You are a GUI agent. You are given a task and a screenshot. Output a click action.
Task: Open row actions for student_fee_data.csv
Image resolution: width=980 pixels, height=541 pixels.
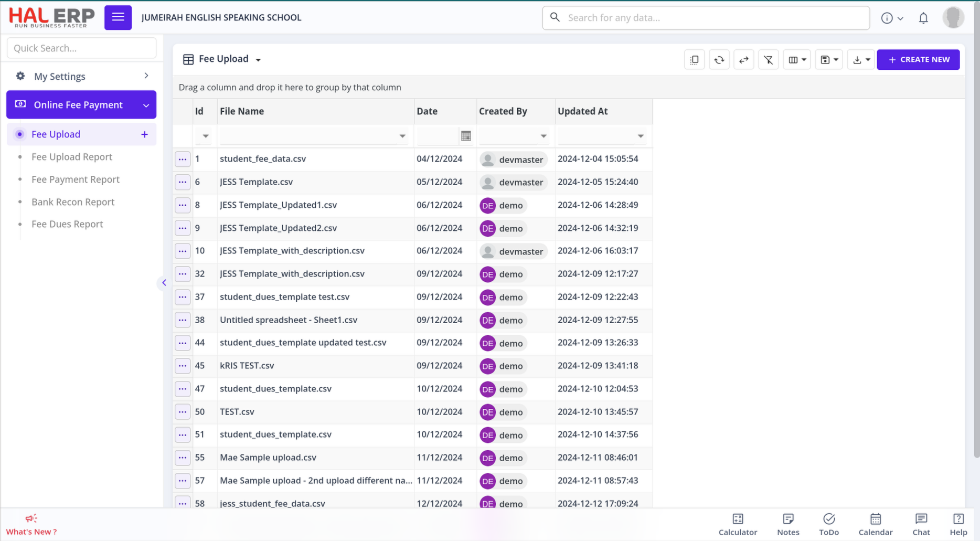pyautogui.click(x=183, y=159)
